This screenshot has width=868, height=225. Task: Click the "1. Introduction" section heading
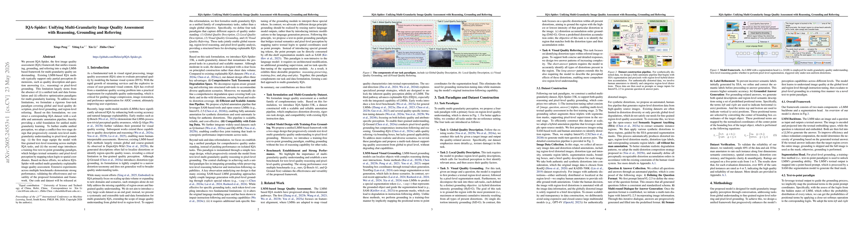tap(98, 67)
